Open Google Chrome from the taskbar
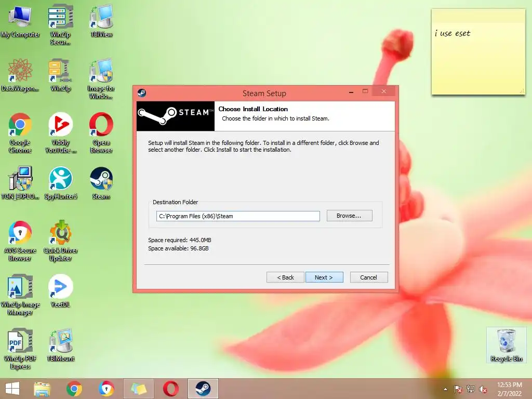This screenshot has height=399, width=532. (x=74, y=389)
